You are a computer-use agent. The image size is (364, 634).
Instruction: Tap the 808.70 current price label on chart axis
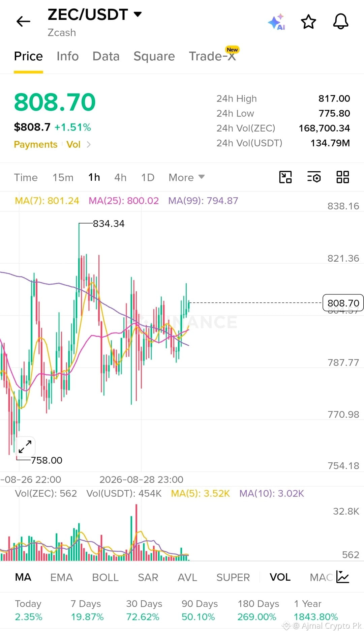343,303
